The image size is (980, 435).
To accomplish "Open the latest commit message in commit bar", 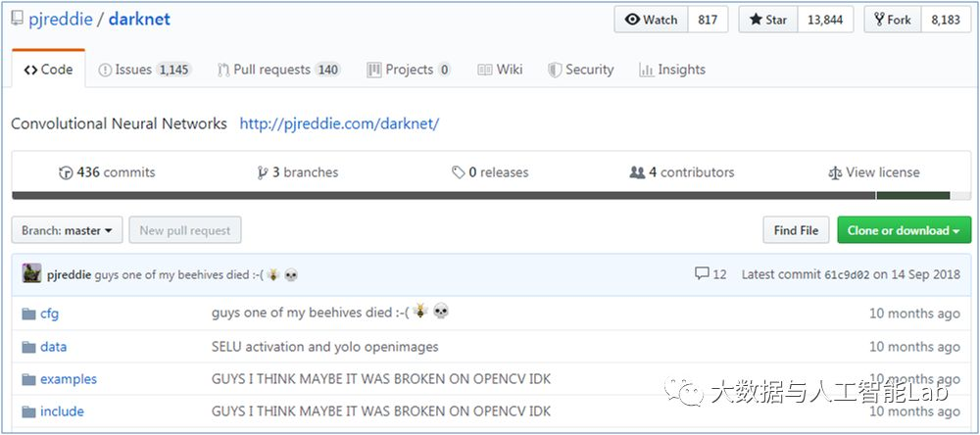I will click(196, 275).
